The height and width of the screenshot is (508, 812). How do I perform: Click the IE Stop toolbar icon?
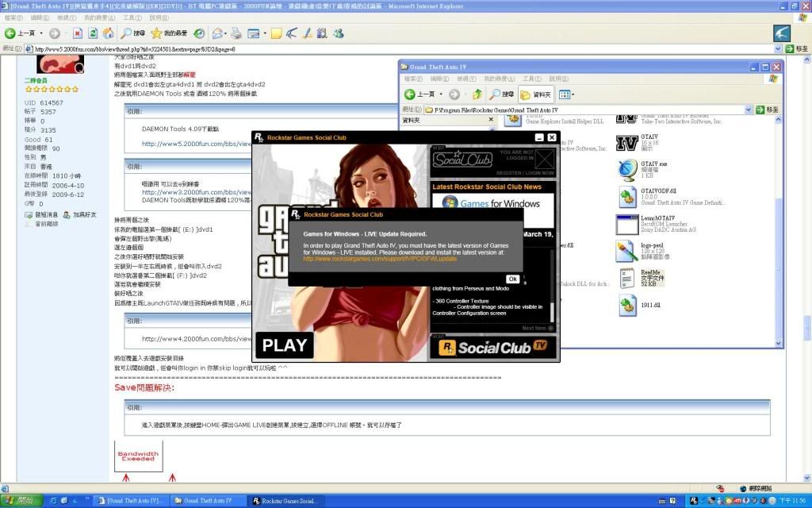[78, 33]
